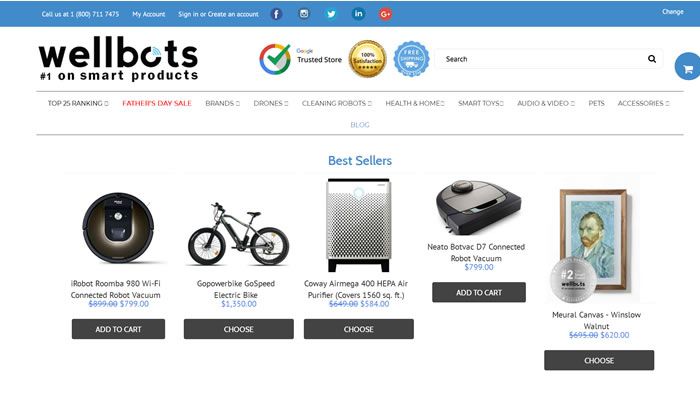The height and width of the screenshot is (400, 700).
Task: Click the search magnifier icon
Action: tap(652, 59)
